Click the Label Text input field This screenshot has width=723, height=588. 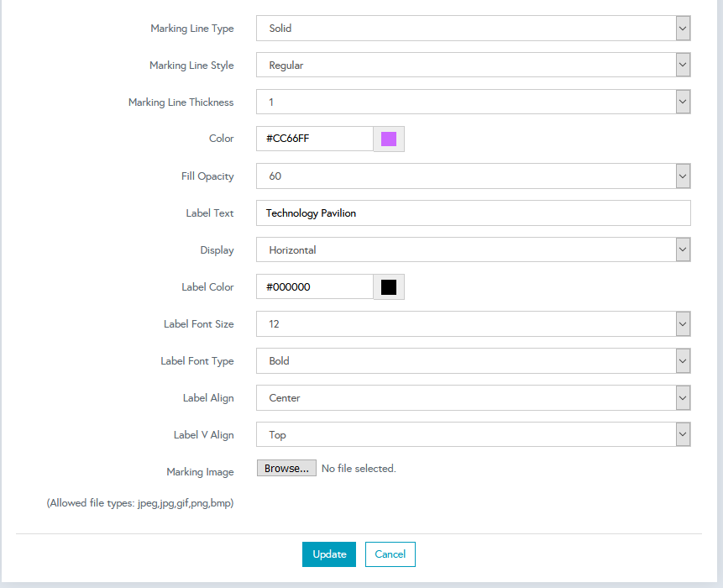point(473,213)
